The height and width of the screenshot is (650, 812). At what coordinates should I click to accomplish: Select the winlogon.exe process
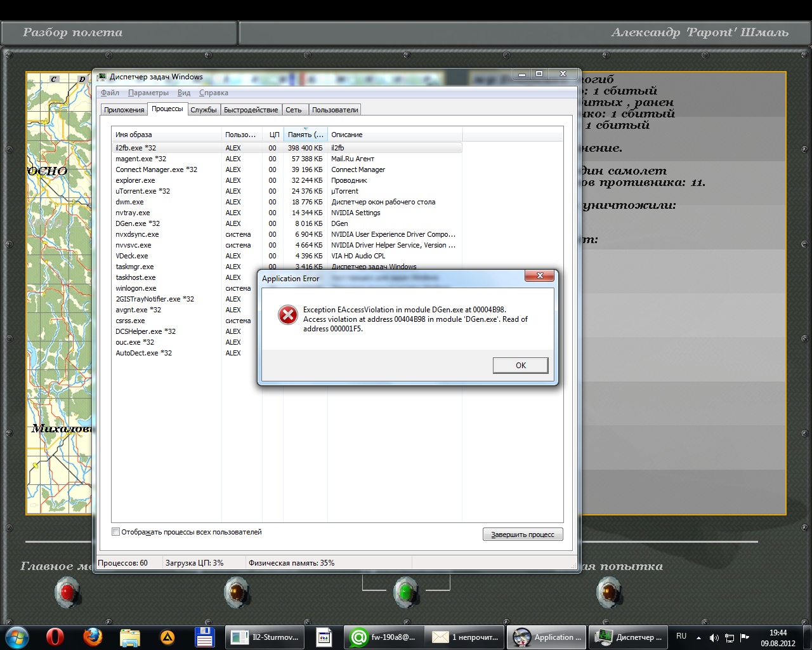pos(184,288)
